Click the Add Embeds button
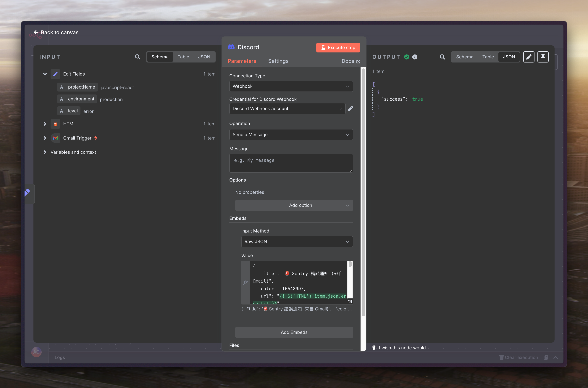Screen dimensions: 588x388 coord(294,332)
